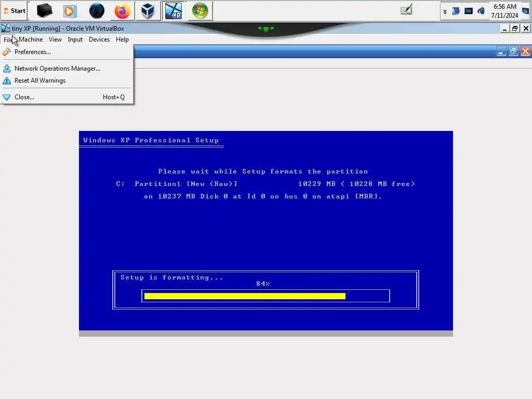Open Network Operations Manager...
The height and width of the screenshot is (399, 532).
[x=67, y=69]
